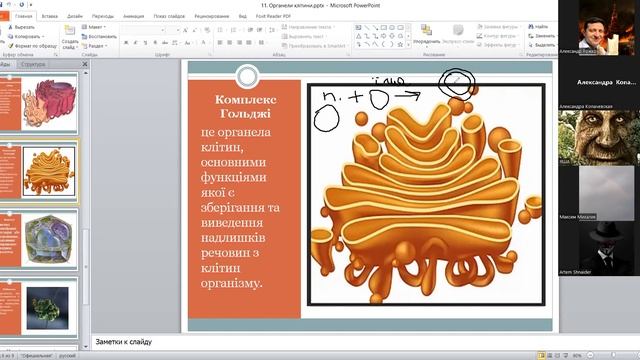Viewport: 640px width, 360px height.
Task: Click the Выделить (Select) button
Action: click(541, 45)
